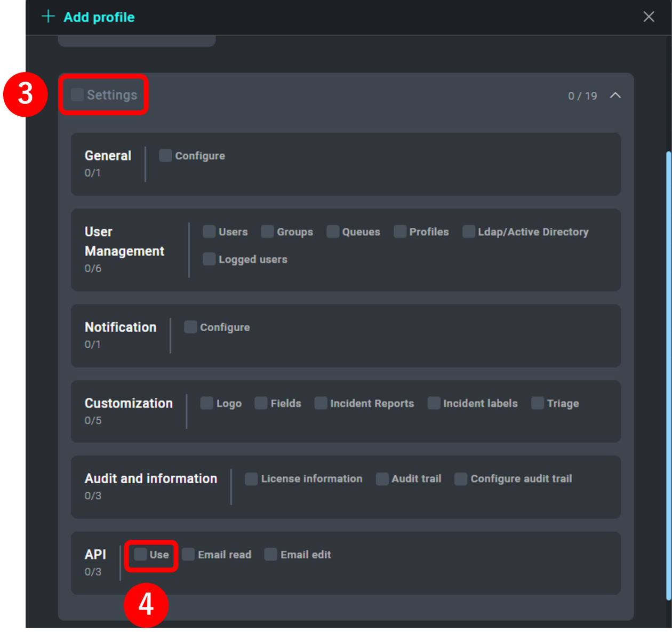Screen dimensions: 672x640
Task: Check the Incident Reports permission
Action: (321, 403)
